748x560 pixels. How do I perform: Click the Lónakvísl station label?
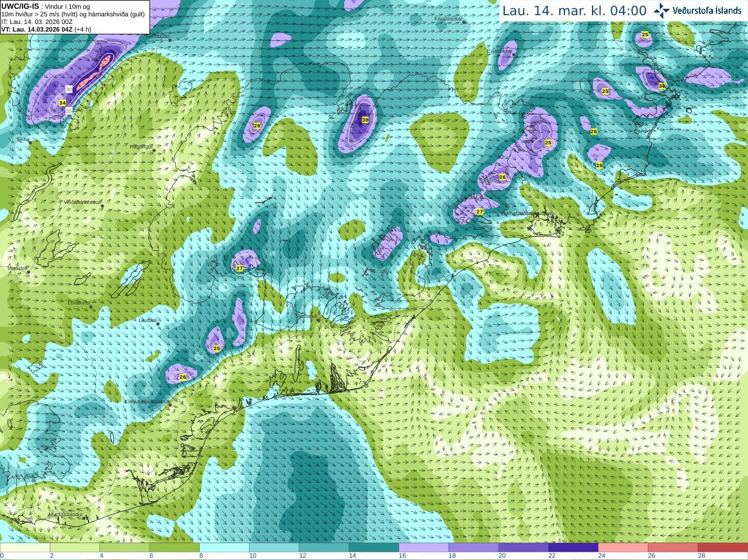(x=78, y=303)
